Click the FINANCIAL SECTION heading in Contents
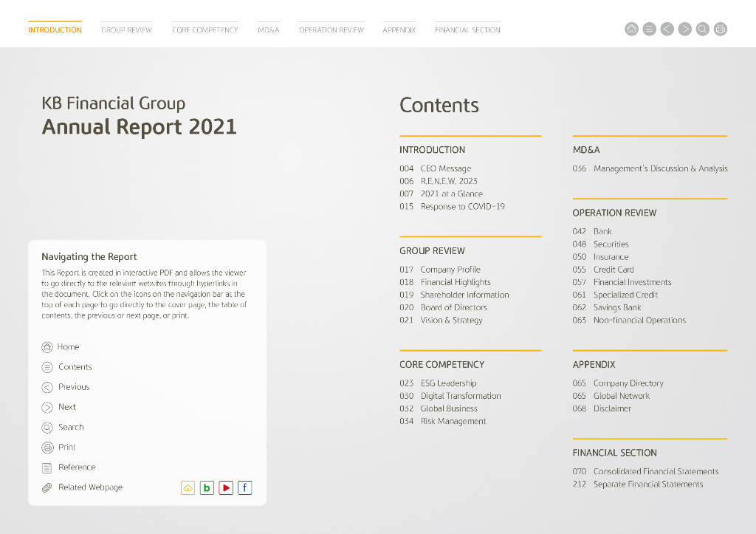Viewport: 756px width, 534px height. click(615, 453)
